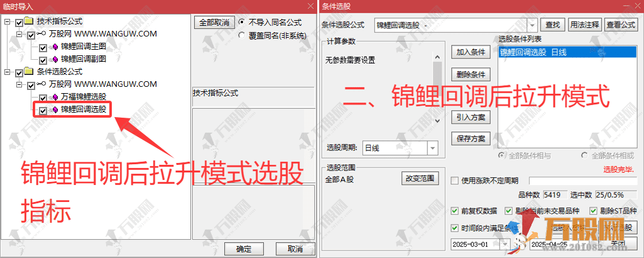Click the purple formula icon beside 锦鲤回调选股
Viewport: 644px width, 258px height.
coord(54,110)
